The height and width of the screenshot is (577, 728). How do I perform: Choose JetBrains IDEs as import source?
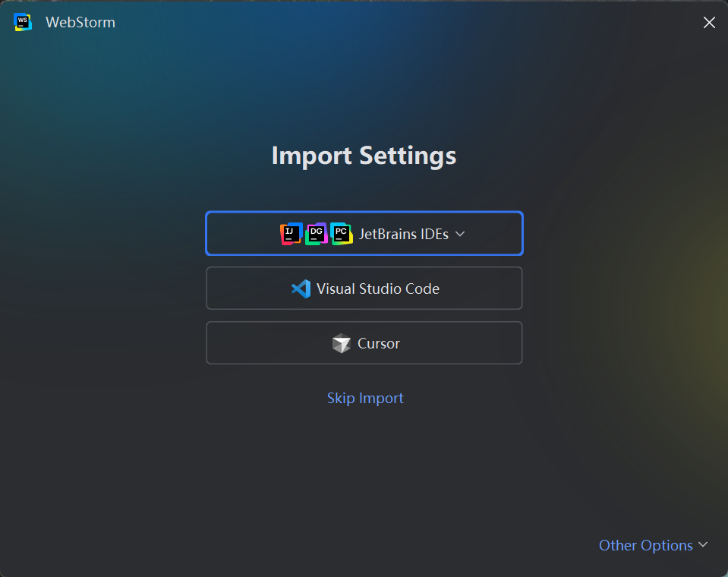tap(364, 234)
